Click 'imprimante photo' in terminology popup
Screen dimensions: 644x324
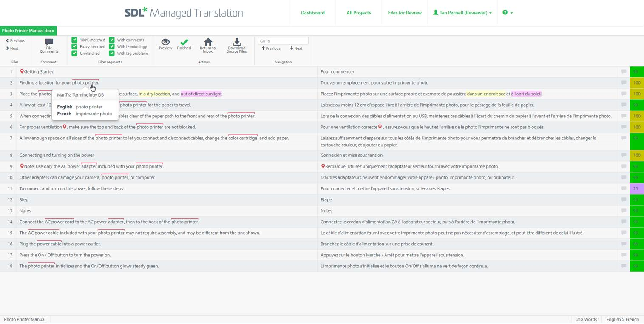coord(94,114)
